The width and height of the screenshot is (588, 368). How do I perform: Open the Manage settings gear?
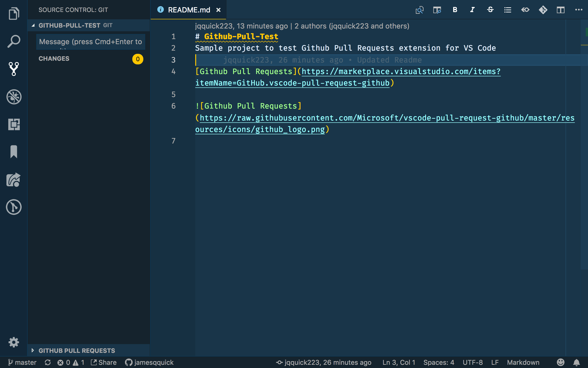pyautogui.click(x=14, y=342)
